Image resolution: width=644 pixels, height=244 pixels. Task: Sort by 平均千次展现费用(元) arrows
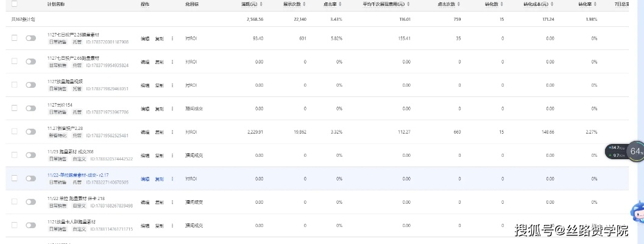click(x=409, y=4)
